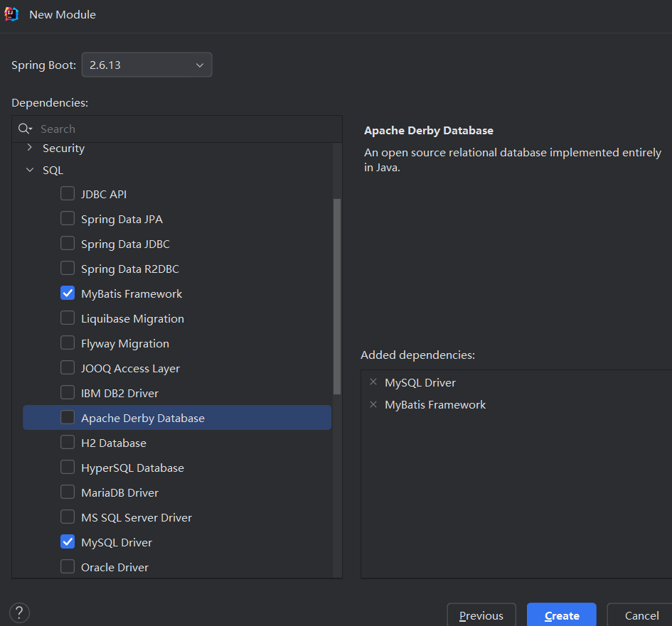Select the Flyway Migration row label
This screenshot has height=626, width=672.
pos(124,343)
